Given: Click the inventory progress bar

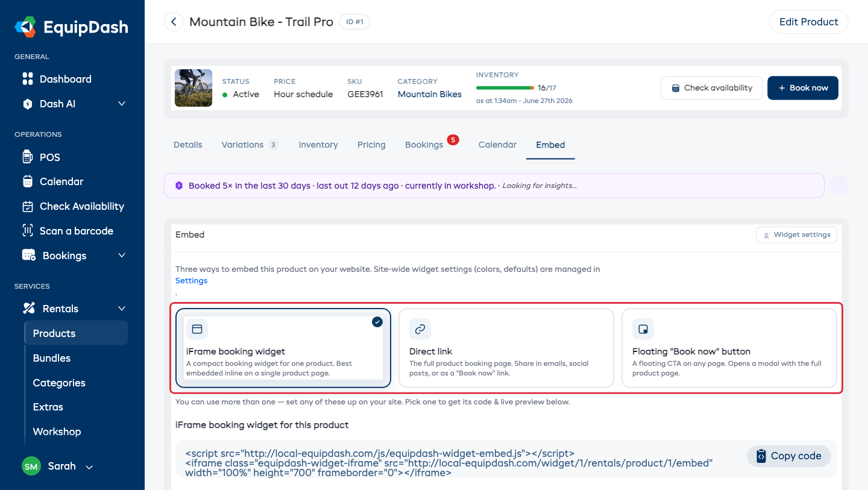Looking at the screenshot, I should (505, 88).
